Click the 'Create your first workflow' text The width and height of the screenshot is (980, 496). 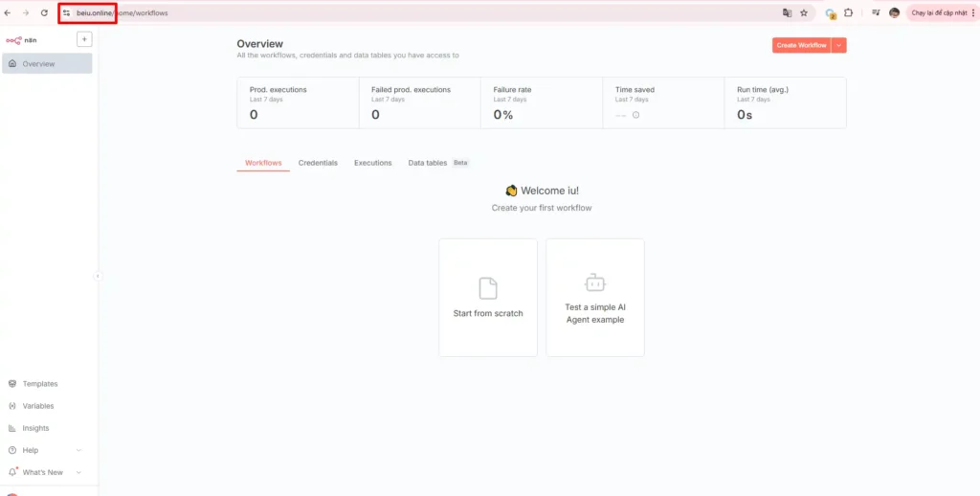[x=542, y=208]
